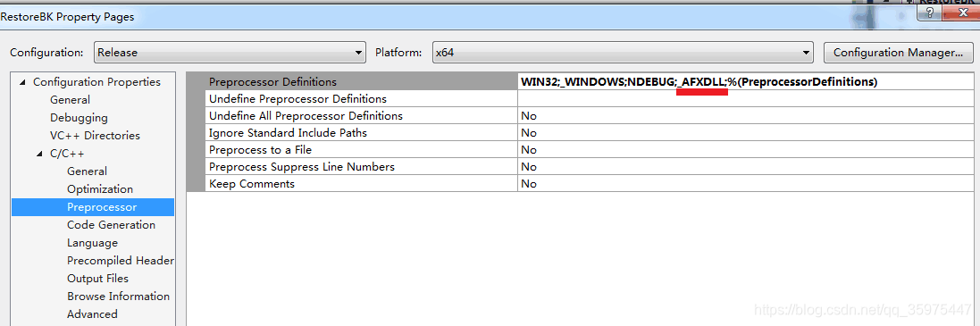Open the Configuration Manager dialog
The width and height of the screenshot is (980, 326).
click(898, 53)
